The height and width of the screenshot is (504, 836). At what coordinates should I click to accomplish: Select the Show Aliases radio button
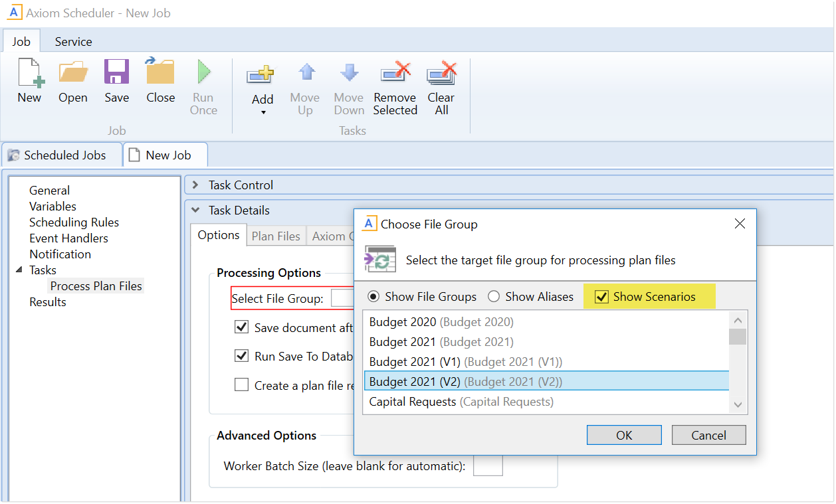[494, 297]
